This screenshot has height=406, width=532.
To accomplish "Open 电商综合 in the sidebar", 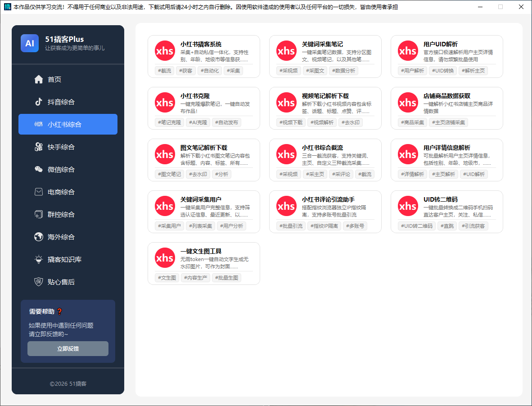I will pos(68,192).
